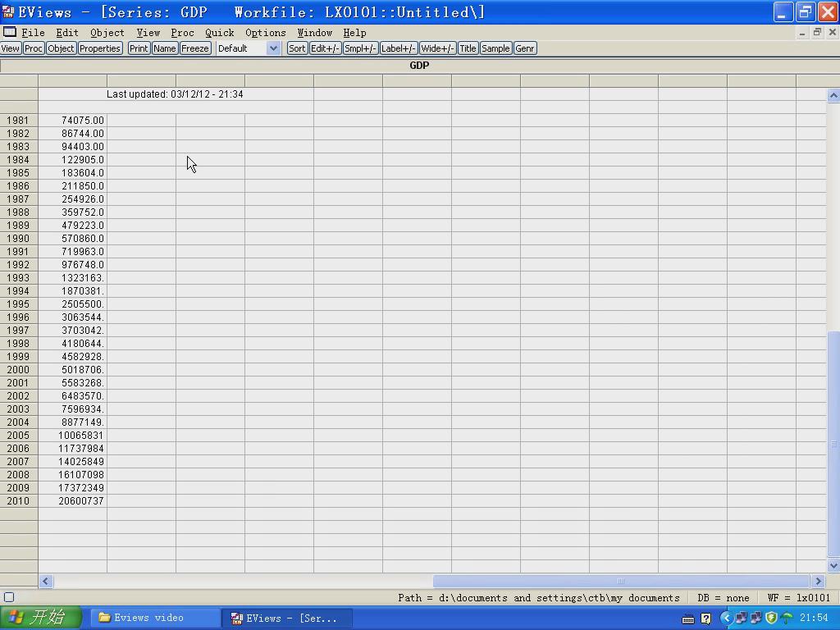Open the Help menu
This screenshot has width=840, height=630.
[354, 33]
